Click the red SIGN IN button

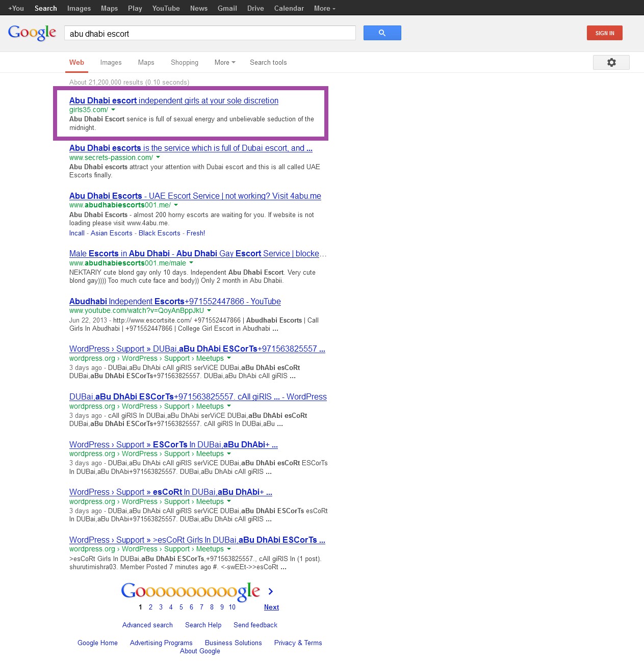coord(605,33)
